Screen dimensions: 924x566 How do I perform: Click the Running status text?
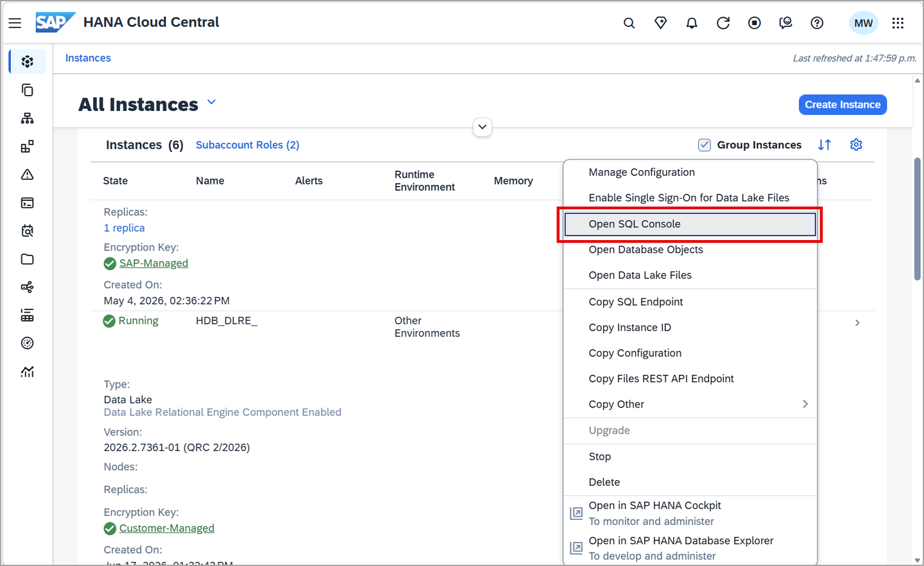coord(138,321)
